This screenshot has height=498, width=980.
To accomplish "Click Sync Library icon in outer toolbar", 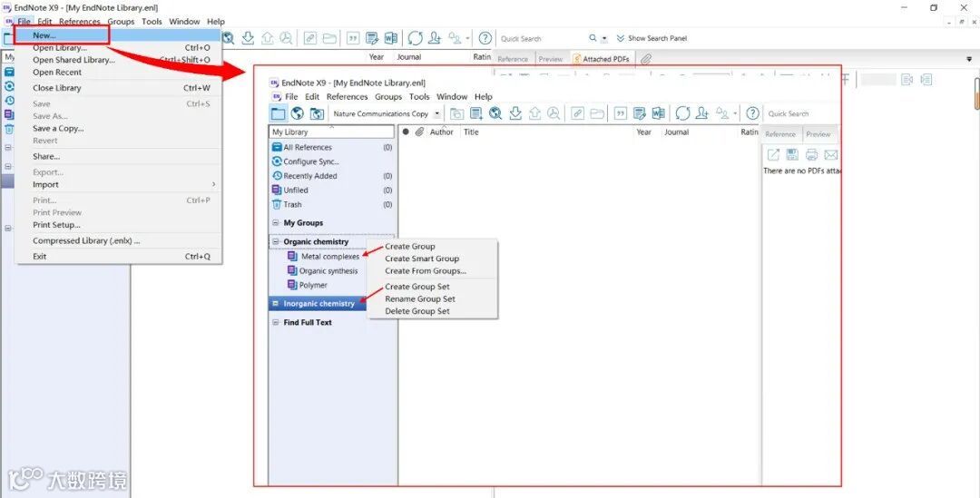I will [416, 38].
